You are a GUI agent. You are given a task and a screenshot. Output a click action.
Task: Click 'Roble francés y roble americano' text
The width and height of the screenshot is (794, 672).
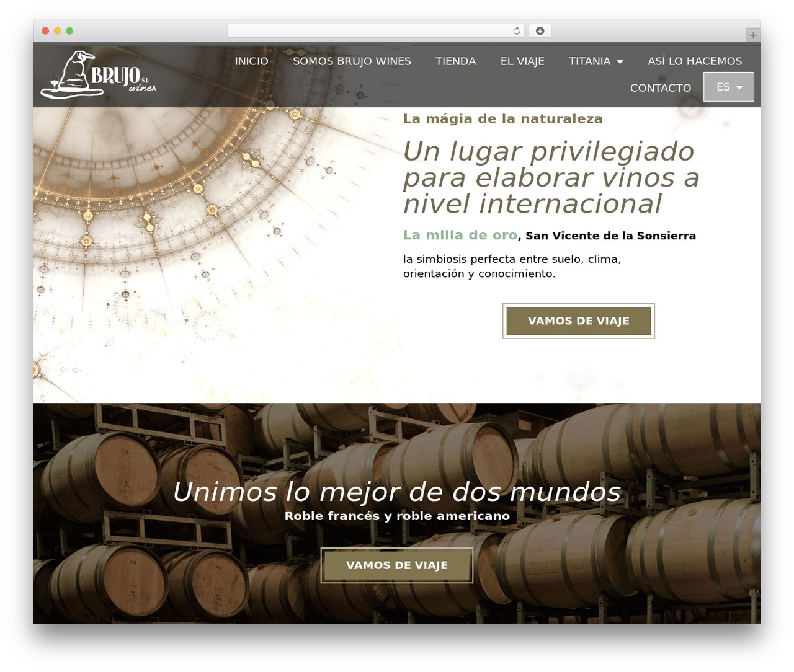[x=397, y=516]
